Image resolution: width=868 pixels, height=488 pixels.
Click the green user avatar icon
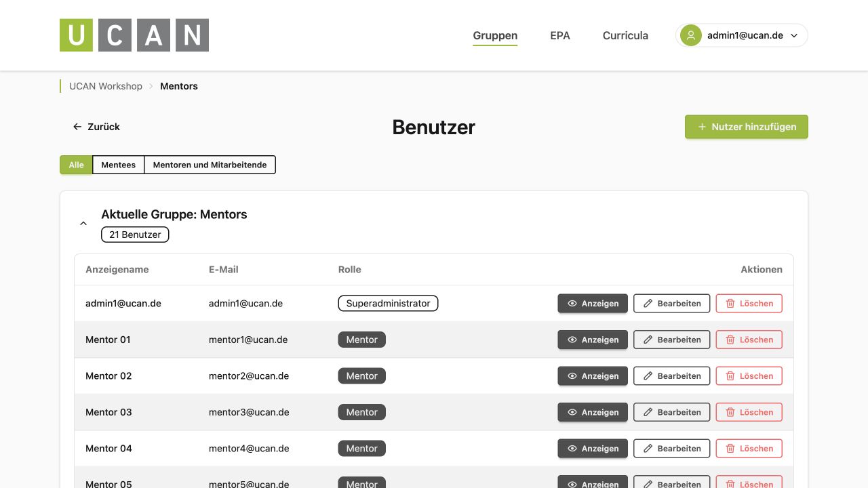691,35
